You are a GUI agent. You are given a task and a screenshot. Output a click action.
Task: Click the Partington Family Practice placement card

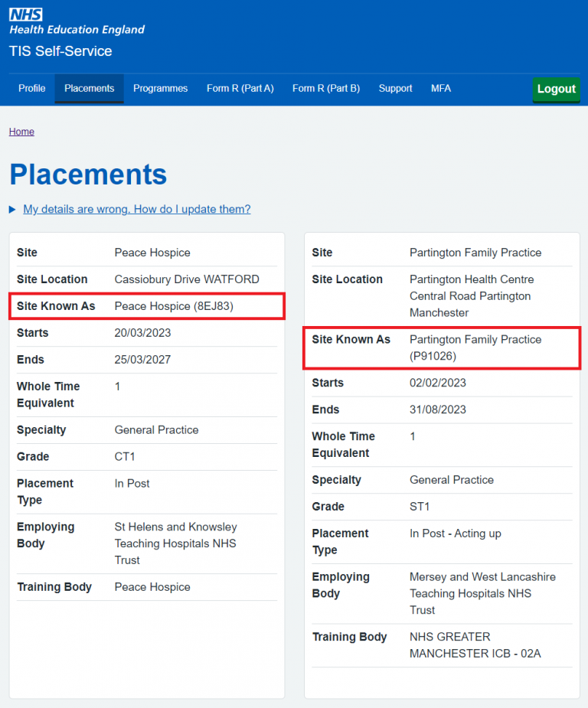(442, 459)
